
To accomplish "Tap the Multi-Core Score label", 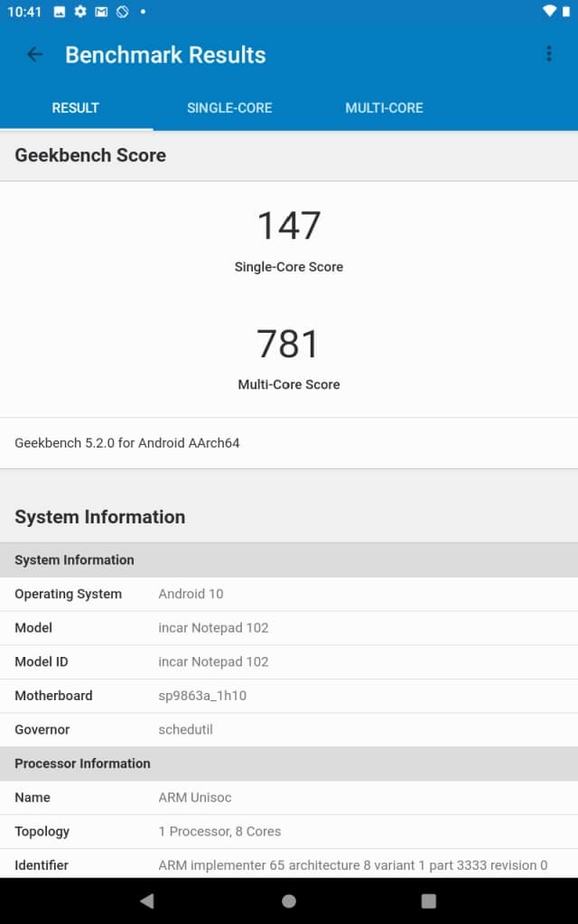I will pyautogui.click(x=289, y=384).
